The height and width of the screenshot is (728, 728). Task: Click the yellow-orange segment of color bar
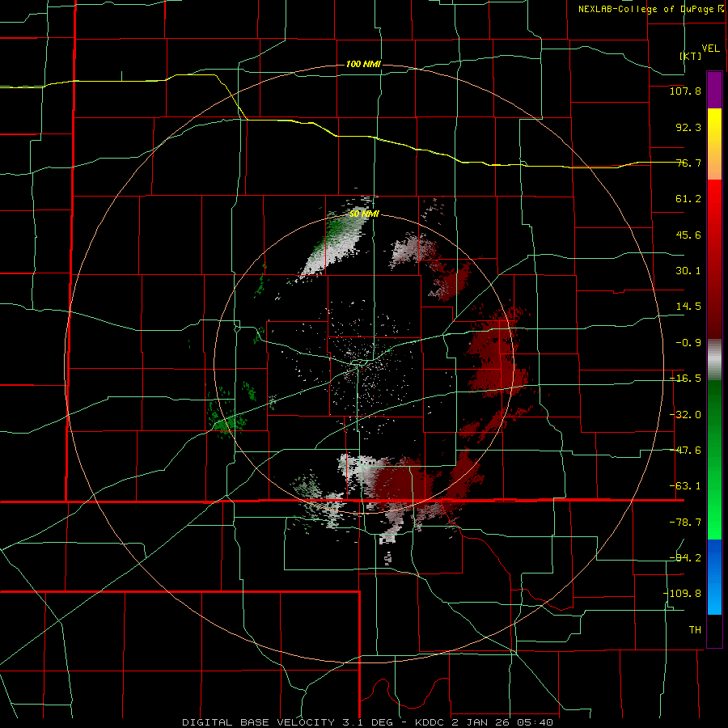tap(714, 144)
